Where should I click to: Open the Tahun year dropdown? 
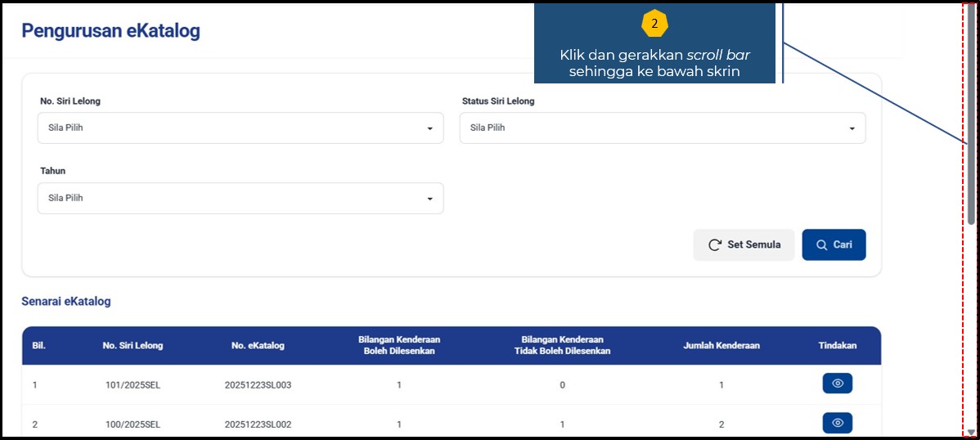tap(241, 198)
